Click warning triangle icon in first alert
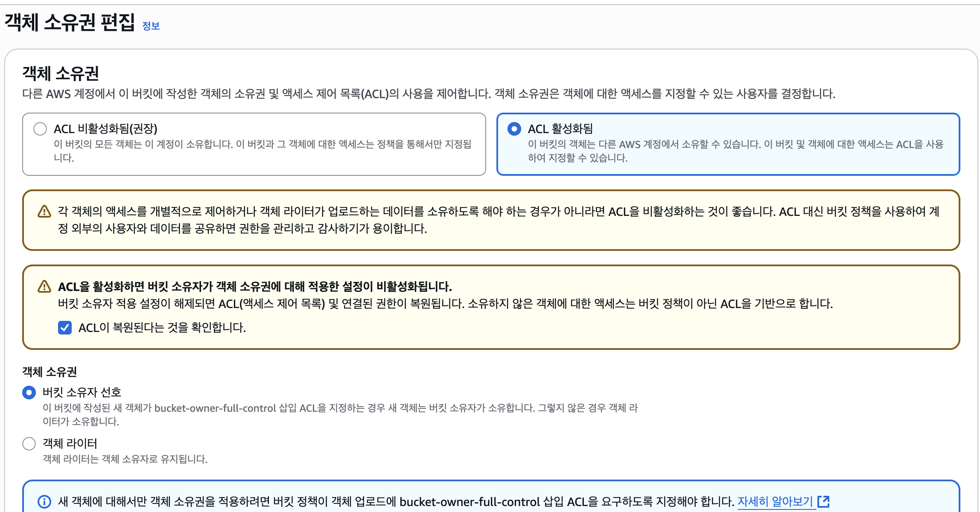Viewport: 980px width, 512px height. tap(44, 212)
